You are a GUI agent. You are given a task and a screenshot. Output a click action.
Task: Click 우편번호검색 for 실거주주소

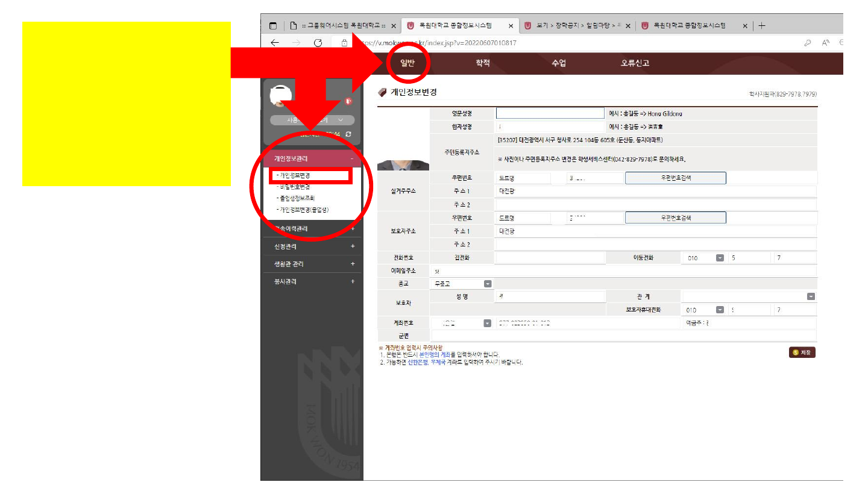(675, 178)
